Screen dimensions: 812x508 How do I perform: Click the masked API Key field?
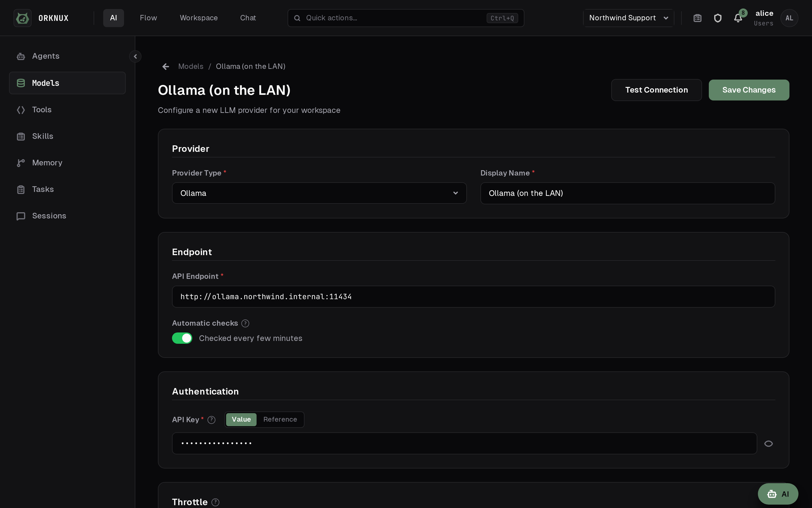point(464,443)
